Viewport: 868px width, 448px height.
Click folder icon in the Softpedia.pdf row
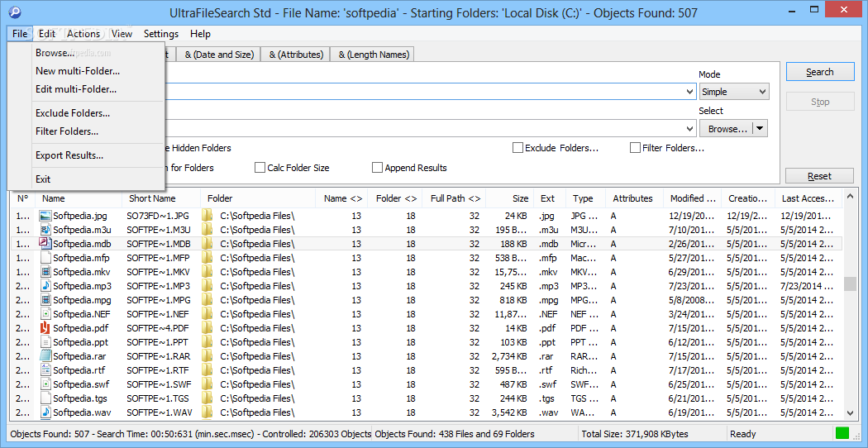tap(207, 328)
